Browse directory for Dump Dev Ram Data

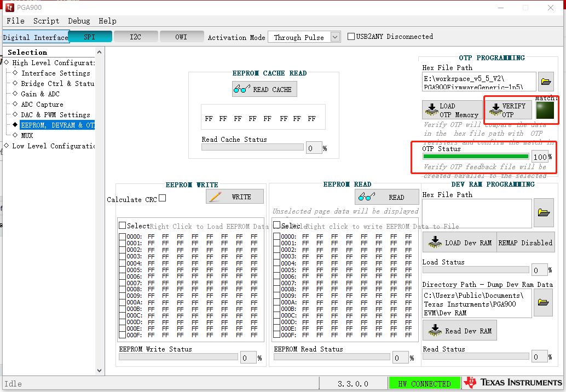coord(543,302)
